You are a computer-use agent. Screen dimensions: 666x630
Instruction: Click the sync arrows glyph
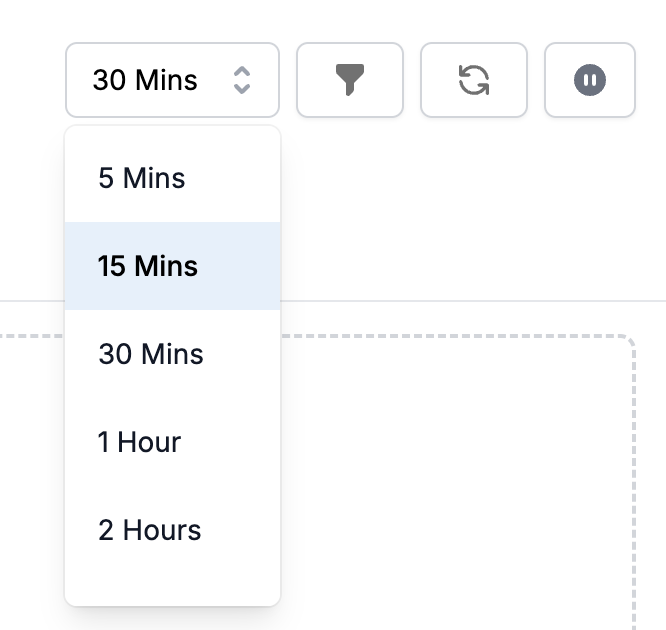point(474,80)
